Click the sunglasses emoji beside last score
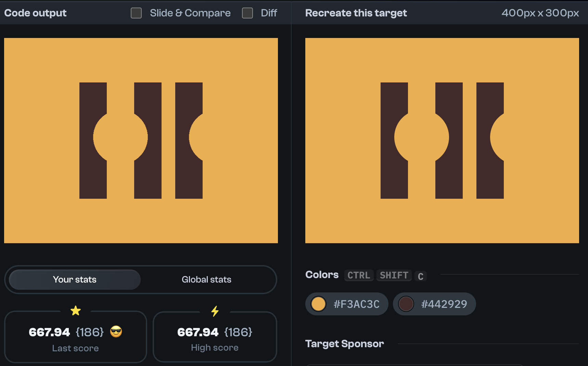 click(x=116, y=332)
